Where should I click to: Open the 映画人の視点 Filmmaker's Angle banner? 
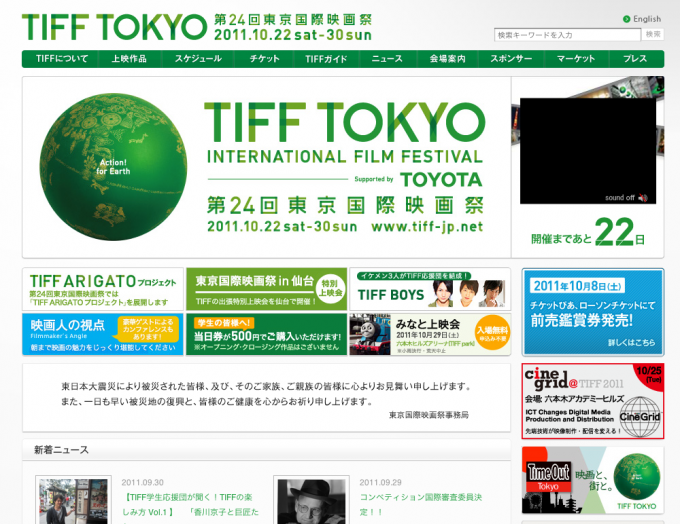(103, 334)
